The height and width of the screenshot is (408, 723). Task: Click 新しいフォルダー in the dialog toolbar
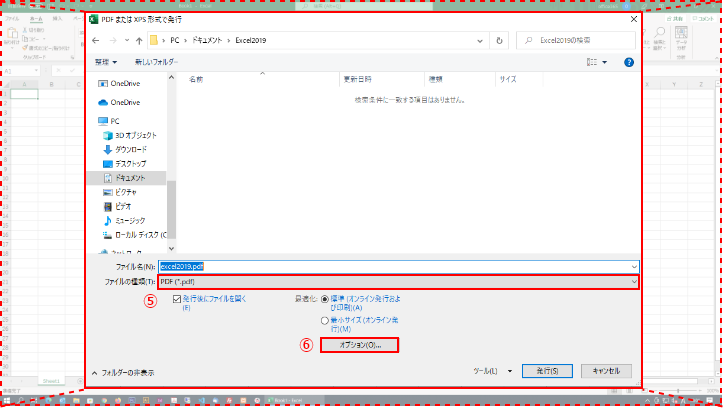156,62
